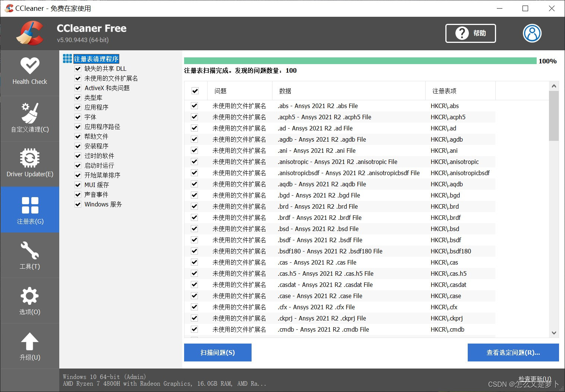Toggle Windows 服务 checkbox
The image size is (565, 392).
point(78,204)
